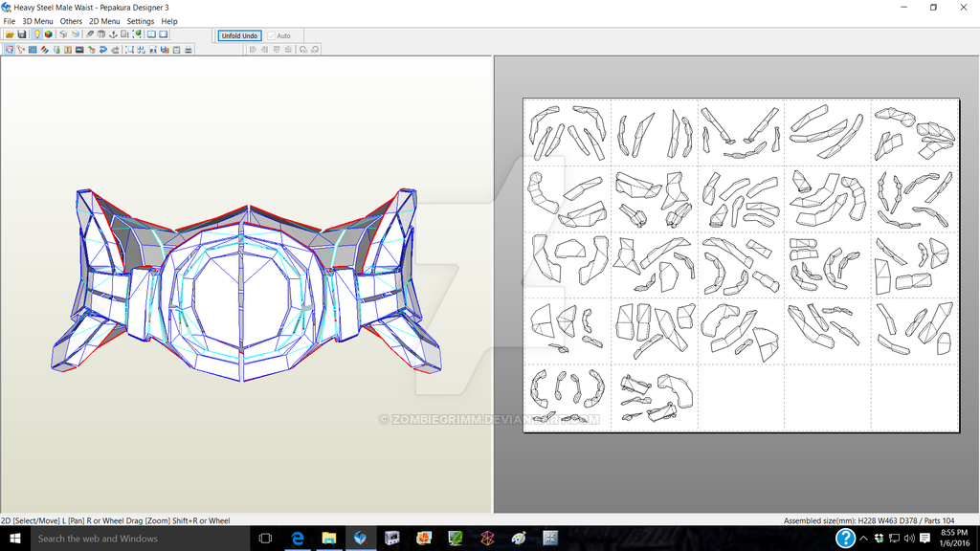Select the 2D Select/Move tool icon
The height and width of the screenshot is (551, 980).
pos(9,50)
